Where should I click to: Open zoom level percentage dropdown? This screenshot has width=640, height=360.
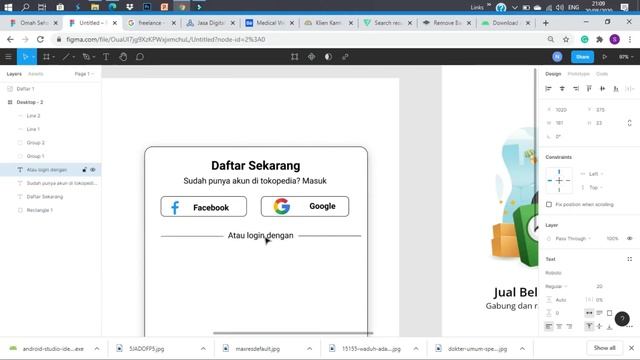pyautogui.click(x=626, y=57)
